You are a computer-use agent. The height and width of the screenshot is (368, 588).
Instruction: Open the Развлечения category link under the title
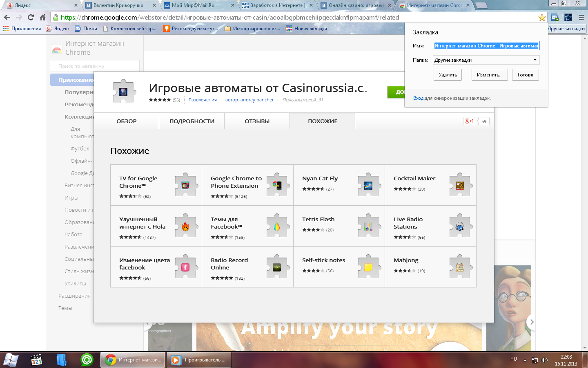point(203,100)
